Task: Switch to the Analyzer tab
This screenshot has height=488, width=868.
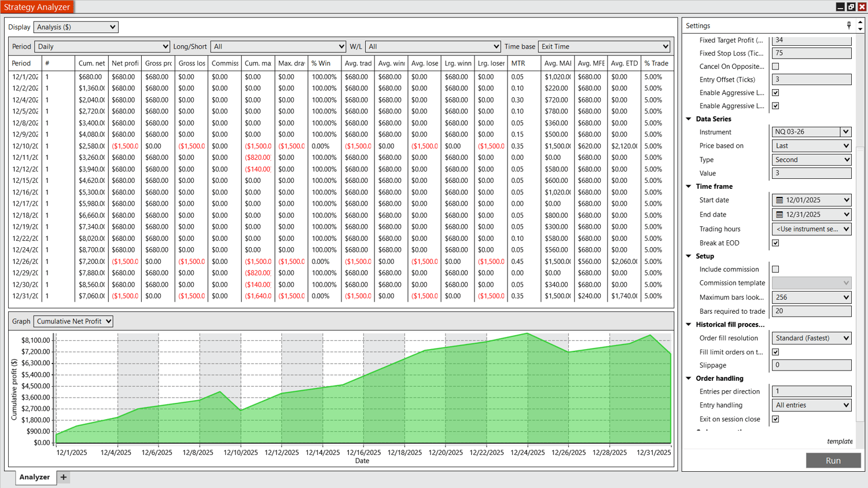Action: tap(35, 477)
